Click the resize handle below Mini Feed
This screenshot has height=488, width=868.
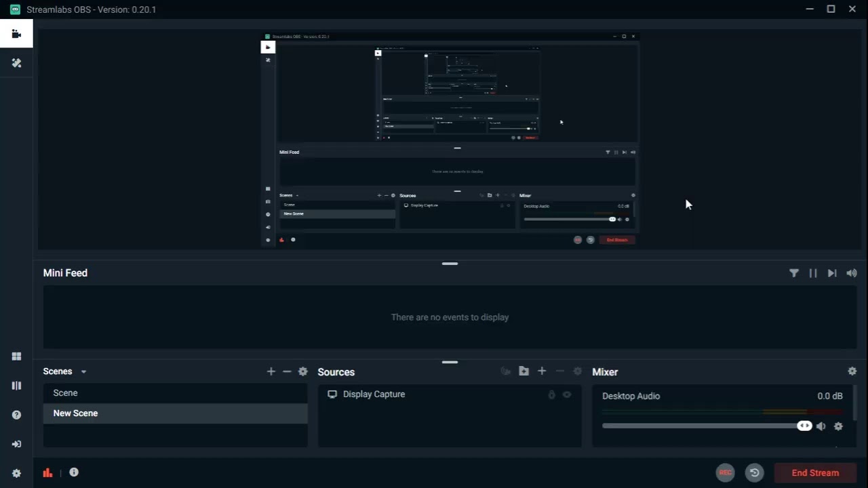[x=450, y=363]
